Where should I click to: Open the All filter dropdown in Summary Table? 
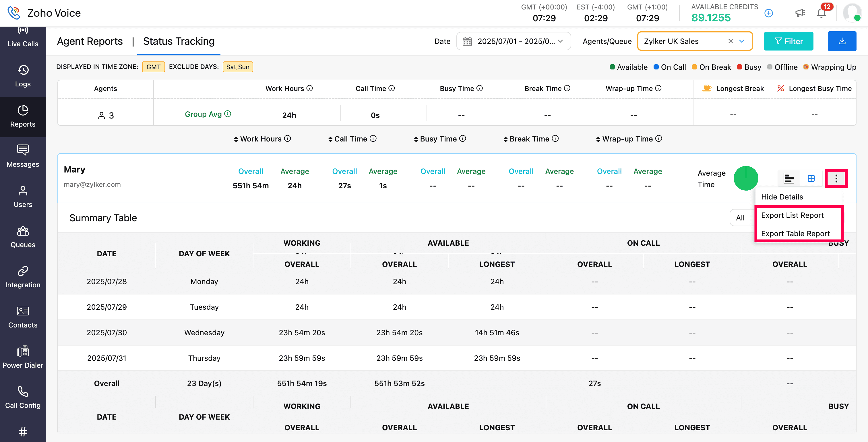(x=741, y=218)
